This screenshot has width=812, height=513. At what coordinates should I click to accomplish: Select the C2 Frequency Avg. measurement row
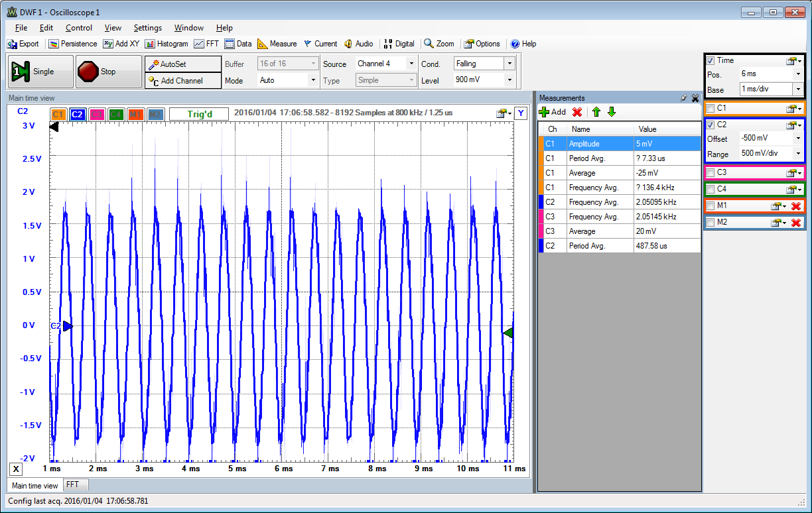pos(619,202)
